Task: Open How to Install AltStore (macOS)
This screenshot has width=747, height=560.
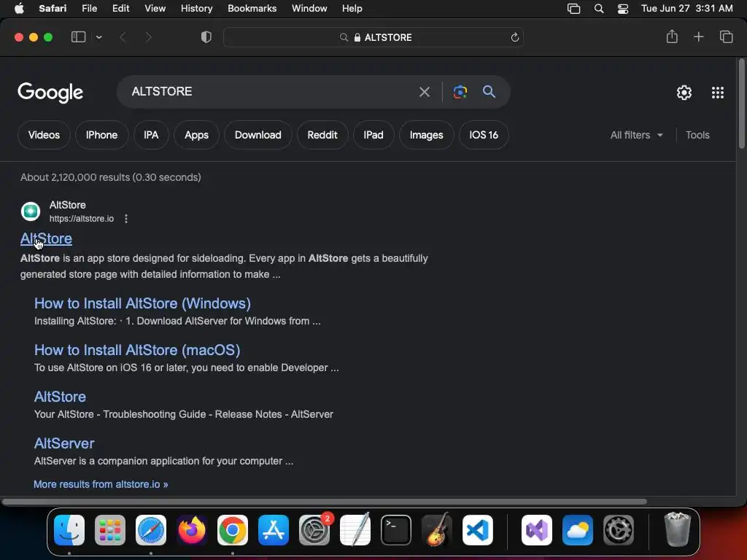Action: (137, 350)
